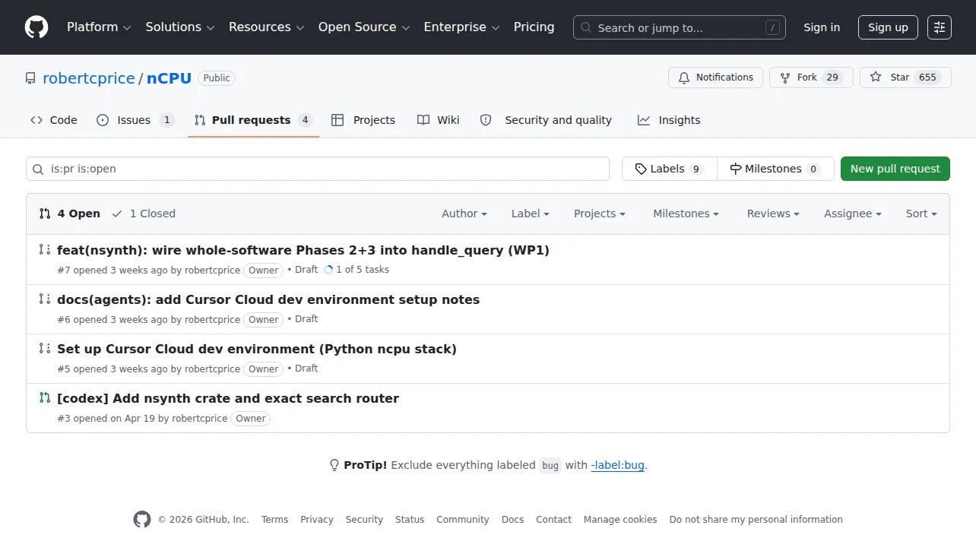Show the 4 Open pull requests
The height and width of the screenshot is (560, 976).
(70, 214)
